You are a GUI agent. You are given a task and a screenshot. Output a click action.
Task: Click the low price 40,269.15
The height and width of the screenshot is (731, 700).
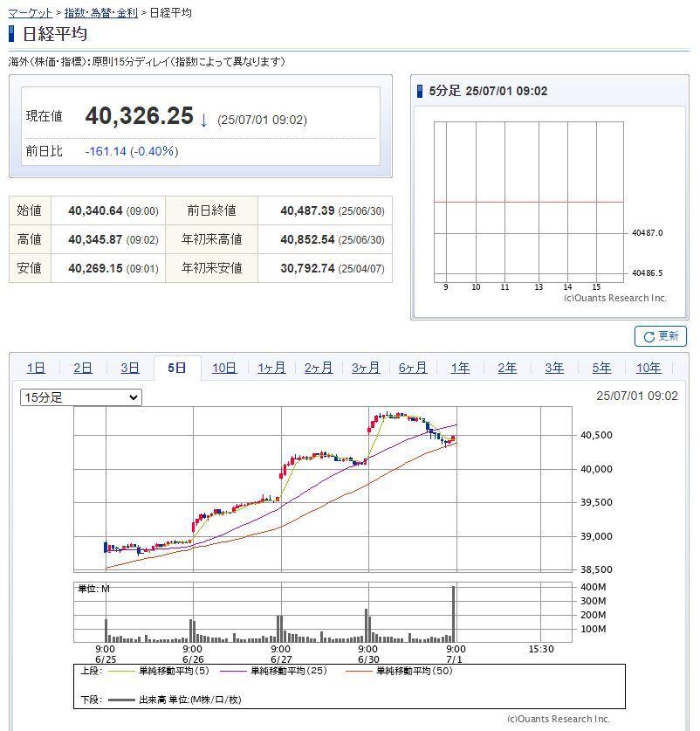click(95, 268)
